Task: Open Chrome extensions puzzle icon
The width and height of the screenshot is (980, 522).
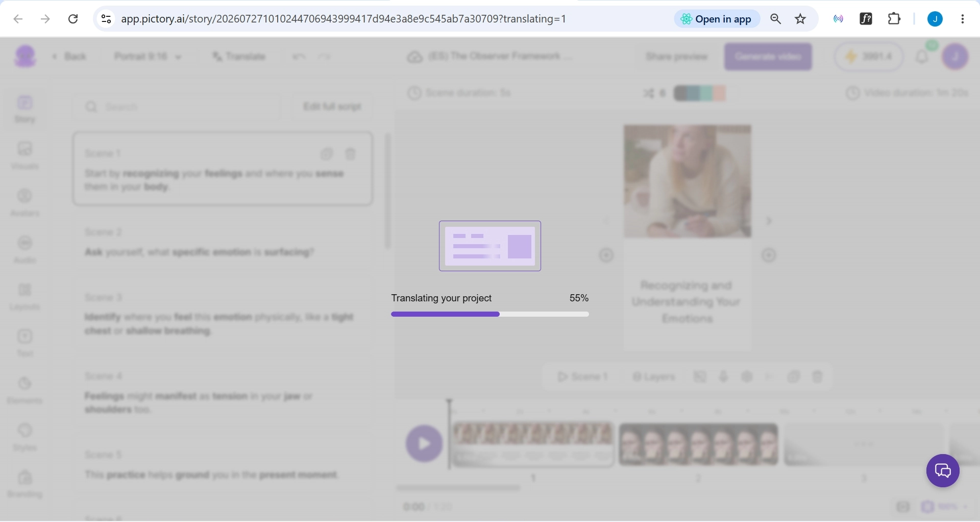Action: pos(894,19)
